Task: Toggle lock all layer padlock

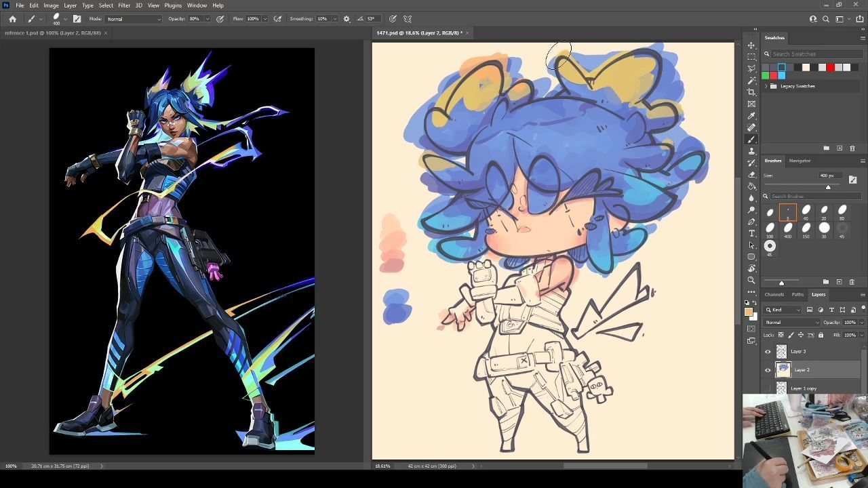Action: pyautogui.click(x=821, y=335)
